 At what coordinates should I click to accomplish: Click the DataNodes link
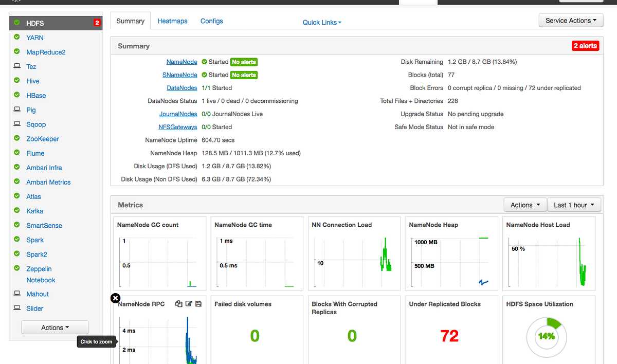[x=182, y=87]
